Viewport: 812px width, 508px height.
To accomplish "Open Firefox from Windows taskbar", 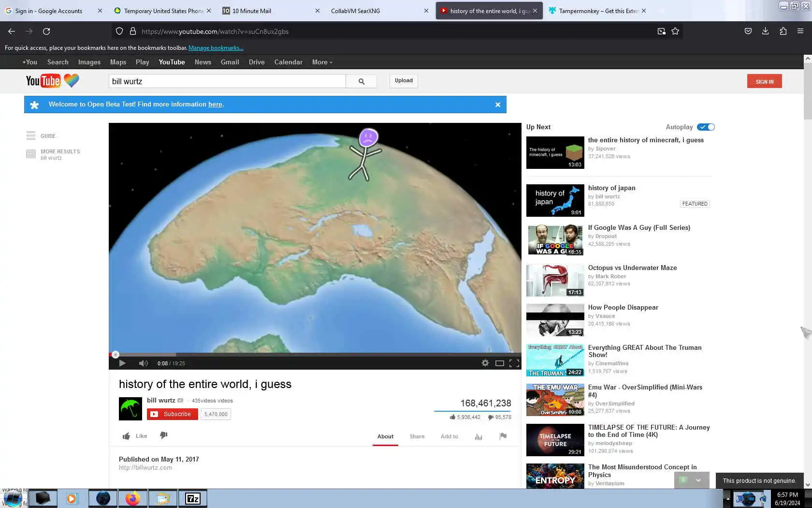I will (x=132, y=498).
